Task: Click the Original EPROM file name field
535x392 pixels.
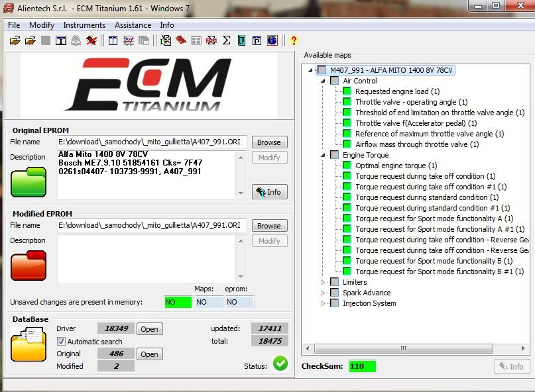Action: pos(152,142)
